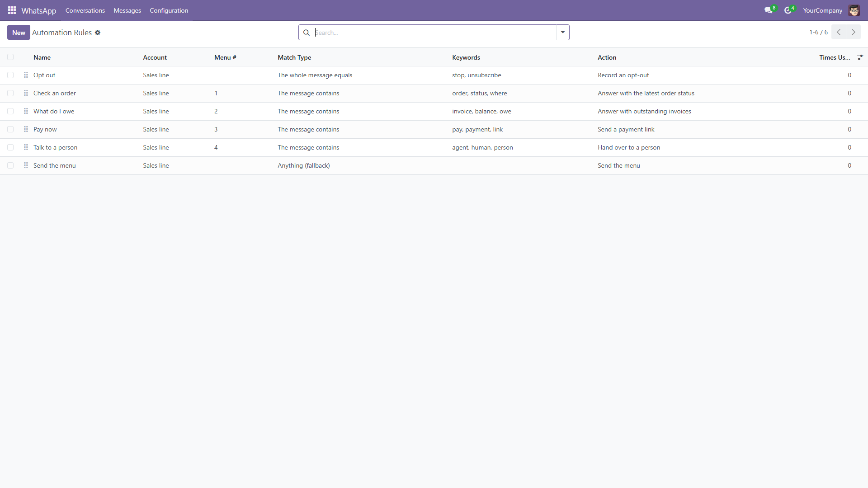Focus the Search input field
This screenshot has height=488, width=868.
tap(434, 33)
